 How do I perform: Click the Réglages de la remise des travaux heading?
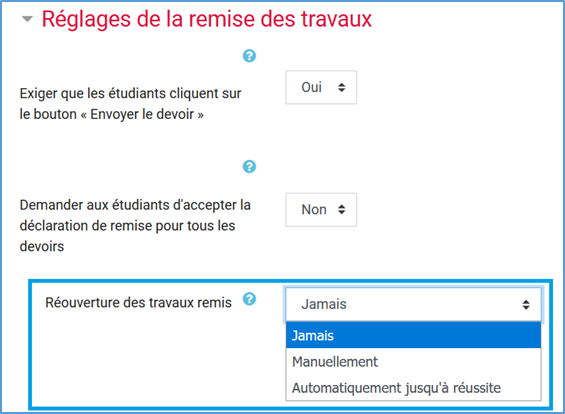point(206,19)
